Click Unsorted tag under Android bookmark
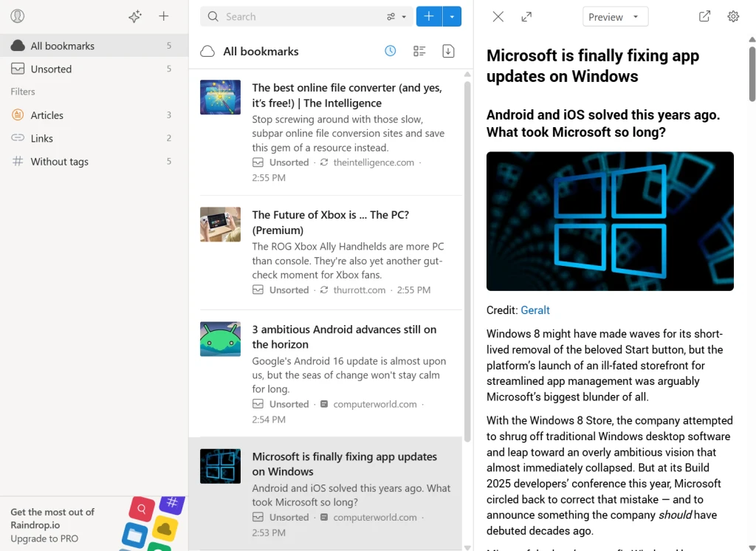Image resolution: width=756 pixels, height=551 pixels. click(x=289, y=404)
